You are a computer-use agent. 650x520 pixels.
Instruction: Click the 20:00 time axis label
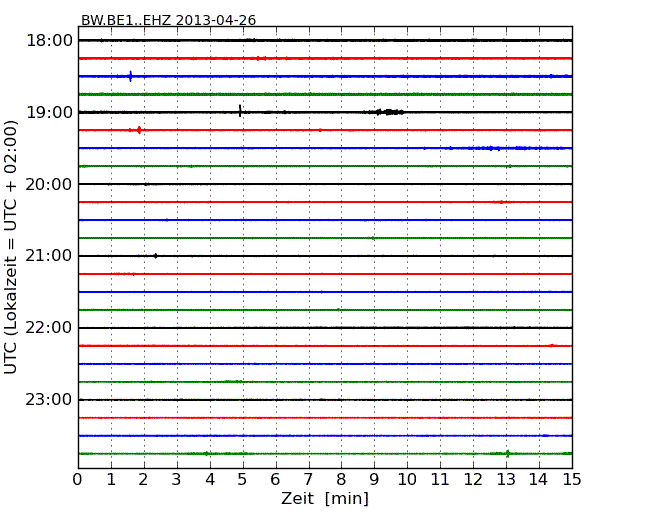[x=49, y=184]
